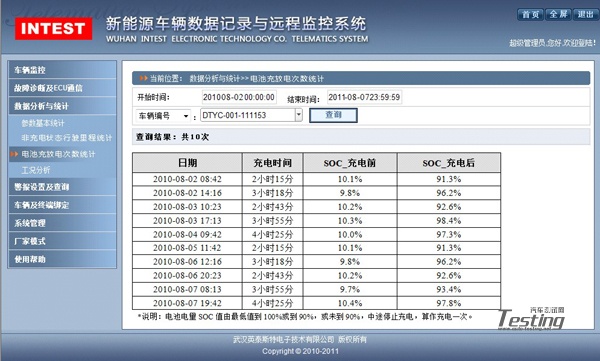The width and height of the screenshot is (600, 361).
Task: Select 参数基本统计 submenu item
Action: 43,123
